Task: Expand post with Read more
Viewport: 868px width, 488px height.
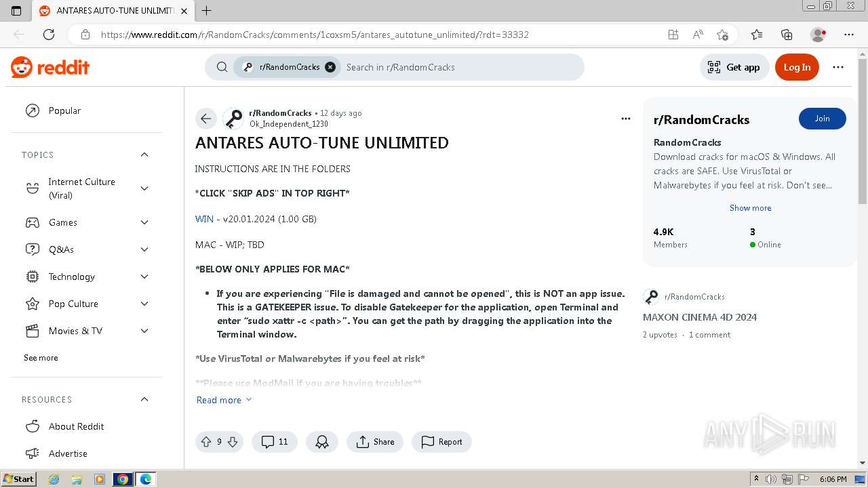Action: click(224, 400)
